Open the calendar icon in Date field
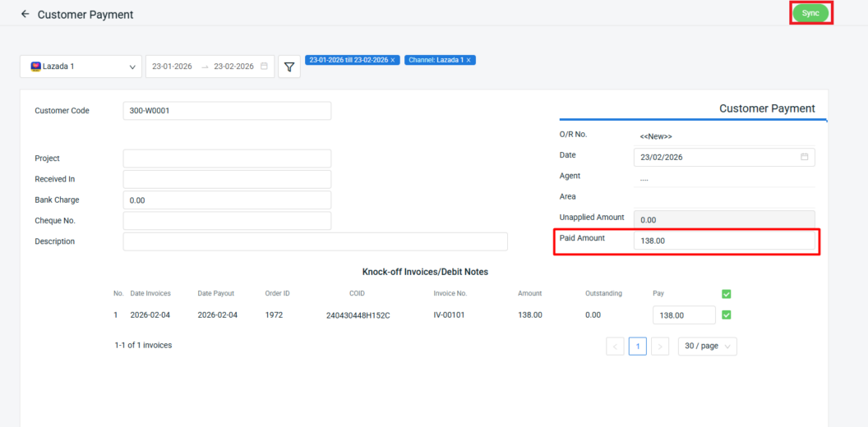 click(804, 157)
